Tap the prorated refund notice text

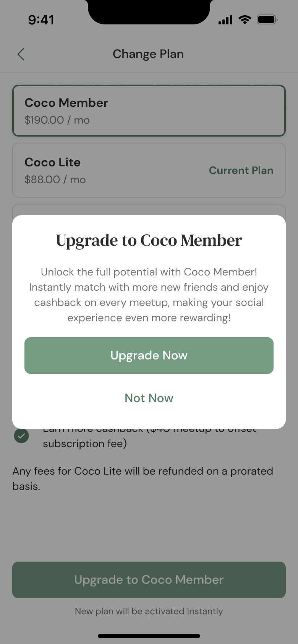tap(143, 478)
